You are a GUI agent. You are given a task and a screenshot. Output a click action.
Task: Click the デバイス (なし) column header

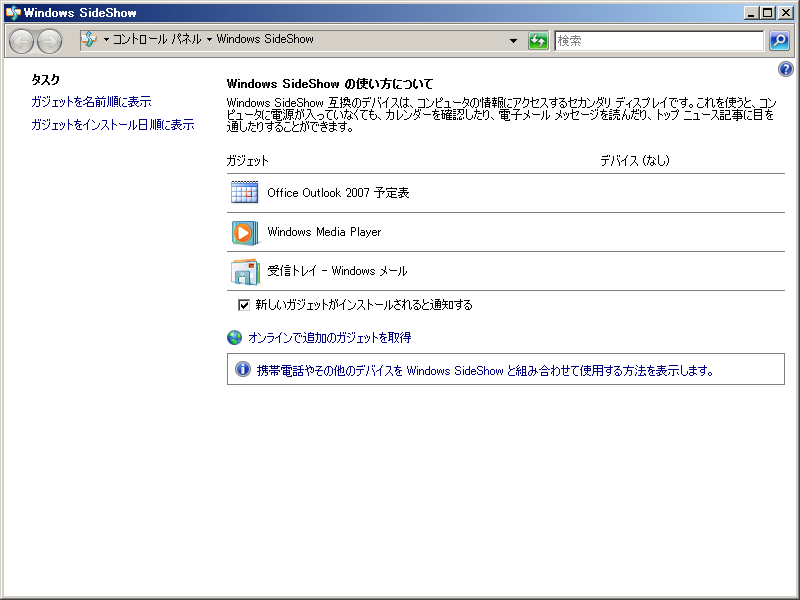point(635,161)
